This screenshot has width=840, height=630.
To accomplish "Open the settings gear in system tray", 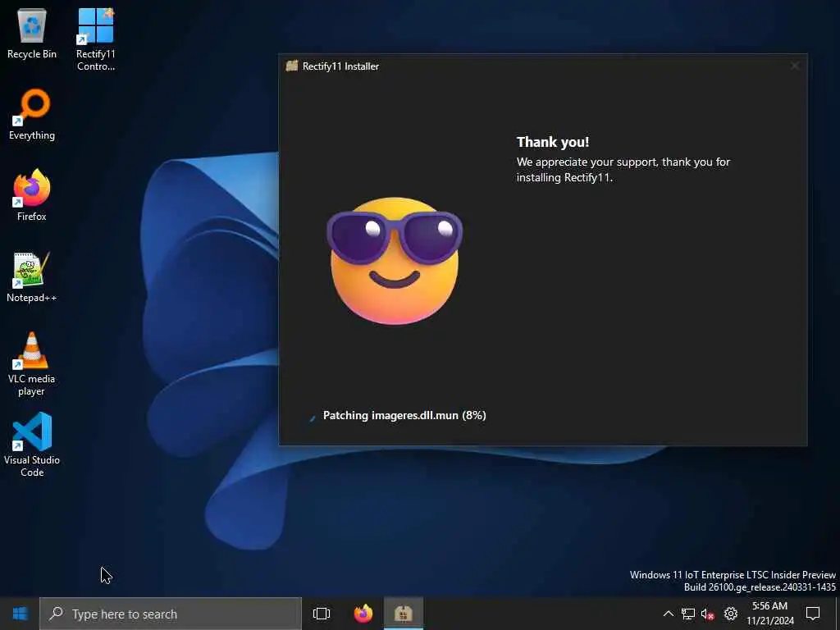I will pos(731,614).
